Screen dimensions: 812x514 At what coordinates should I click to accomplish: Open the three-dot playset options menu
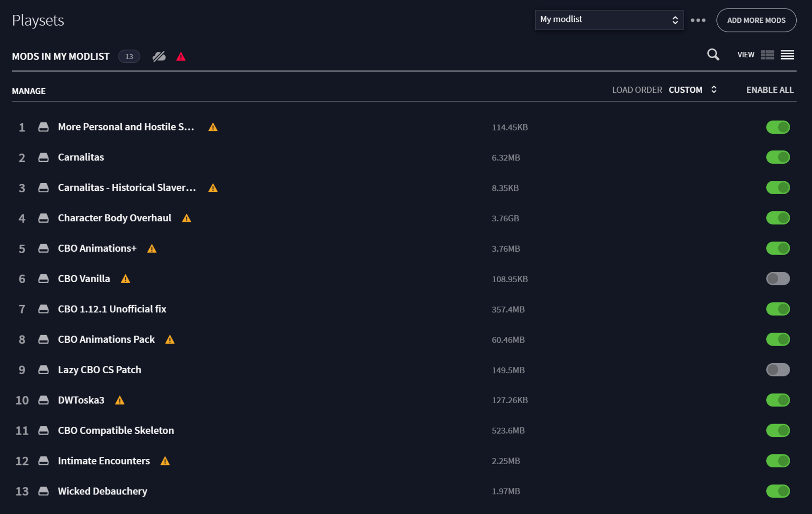tap(698, 20)
